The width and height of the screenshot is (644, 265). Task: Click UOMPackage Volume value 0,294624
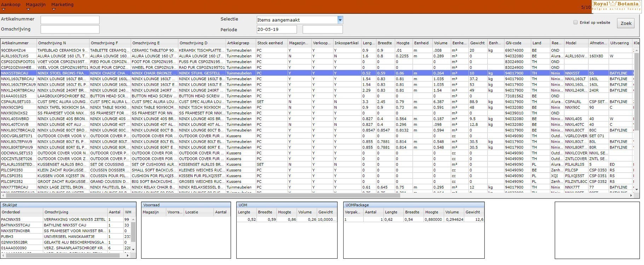click(x=454, y=219)
